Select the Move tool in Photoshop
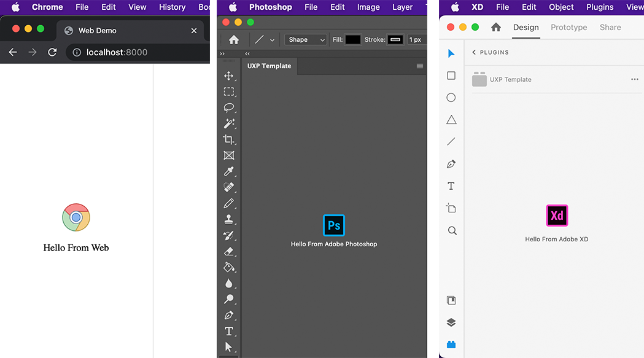 tap(229, 76)
